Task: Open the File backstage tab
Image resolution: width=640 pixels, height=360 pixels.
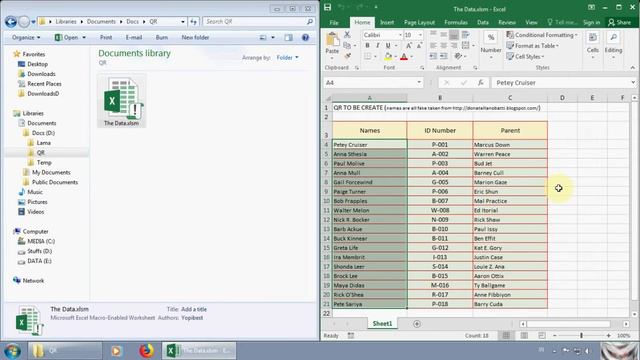Action: (334, 22)
